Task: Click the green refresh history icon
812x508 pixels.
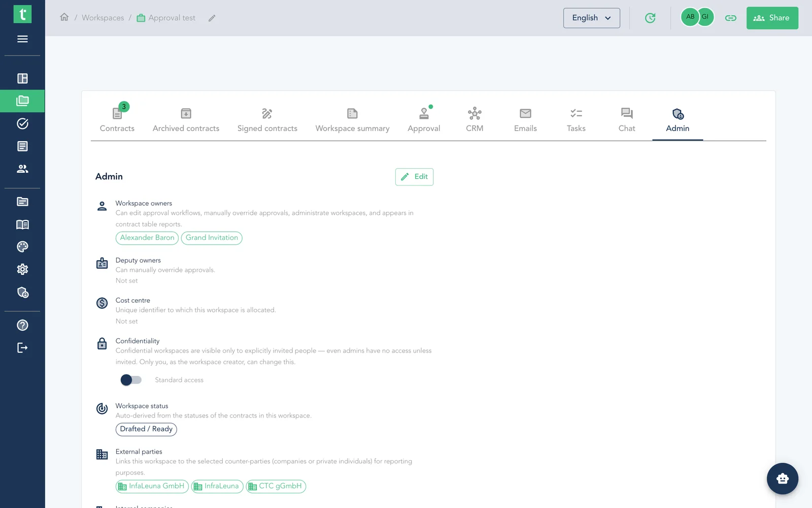Action: point(650,18)
